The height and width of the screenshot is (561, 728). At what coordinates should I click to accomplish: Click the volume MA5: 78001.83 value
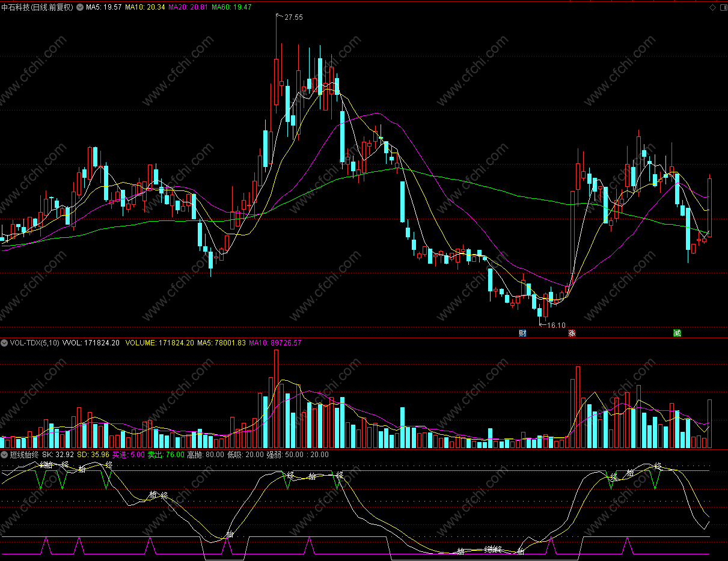click(221, 343)
